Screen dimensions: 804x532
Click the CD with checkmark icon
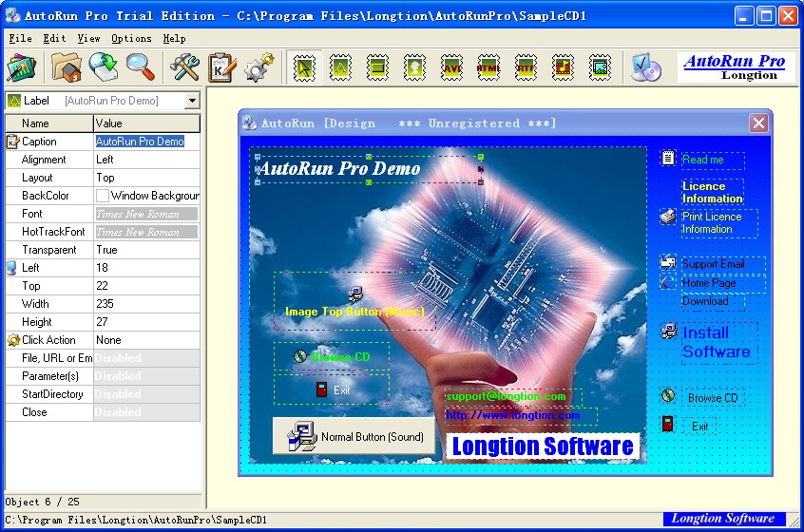tap(646, 67)
